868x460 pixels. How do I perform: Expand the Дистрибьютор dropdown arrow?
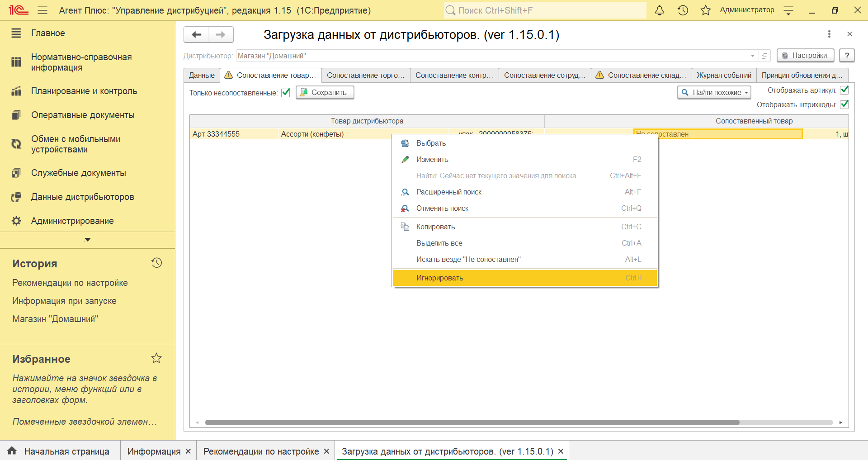(753, 56)
